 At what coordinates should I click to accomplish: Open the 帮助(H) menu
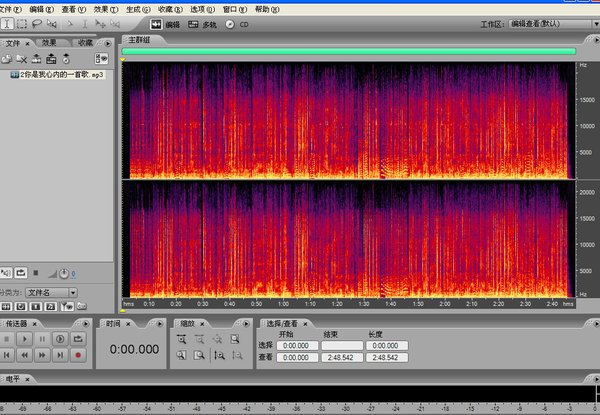[x=267, y=9]
